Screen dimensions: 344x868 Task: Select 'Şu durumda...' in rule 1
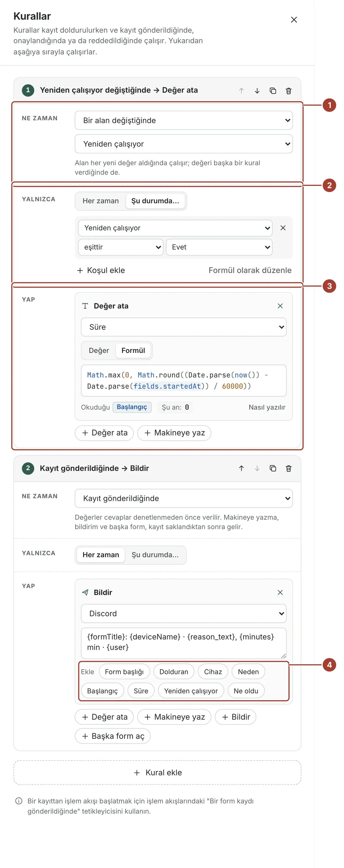[x=155, y=201]
